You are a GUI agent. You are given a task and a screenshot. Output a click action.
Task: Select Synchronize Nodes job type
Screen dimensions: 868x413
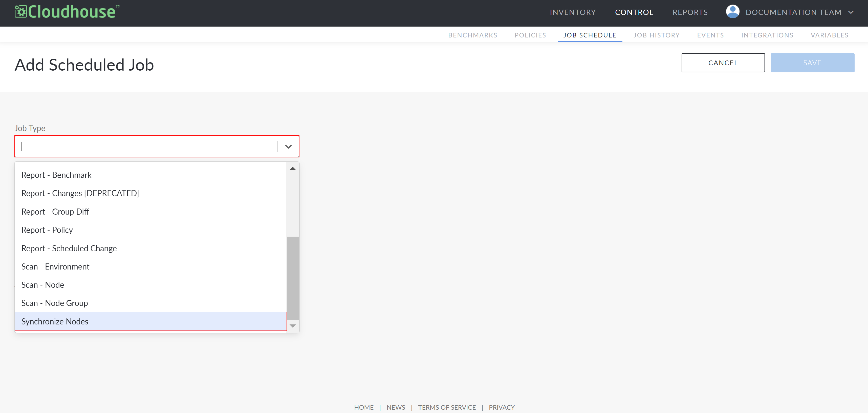pos(151,322)
